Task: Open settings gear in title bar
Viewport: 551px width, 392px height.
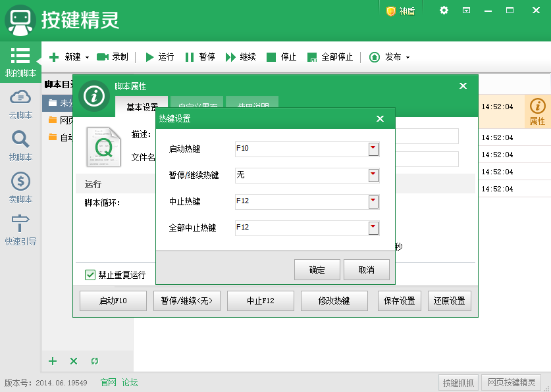Action: click(x=444, y=11)
